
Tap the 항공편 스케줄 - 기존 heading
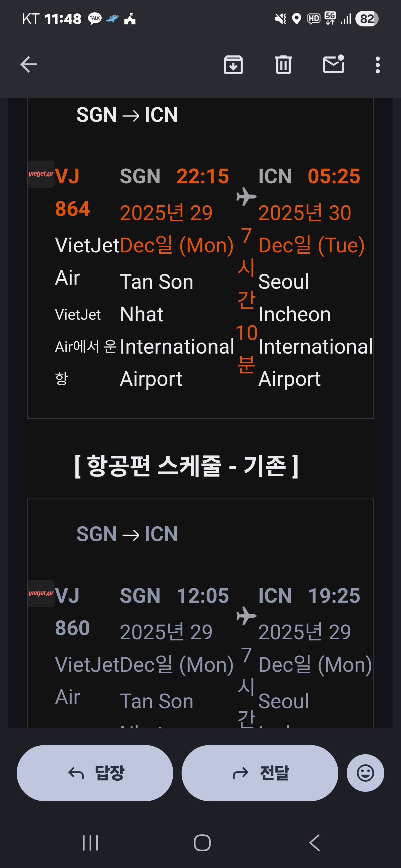pos(186,466)
